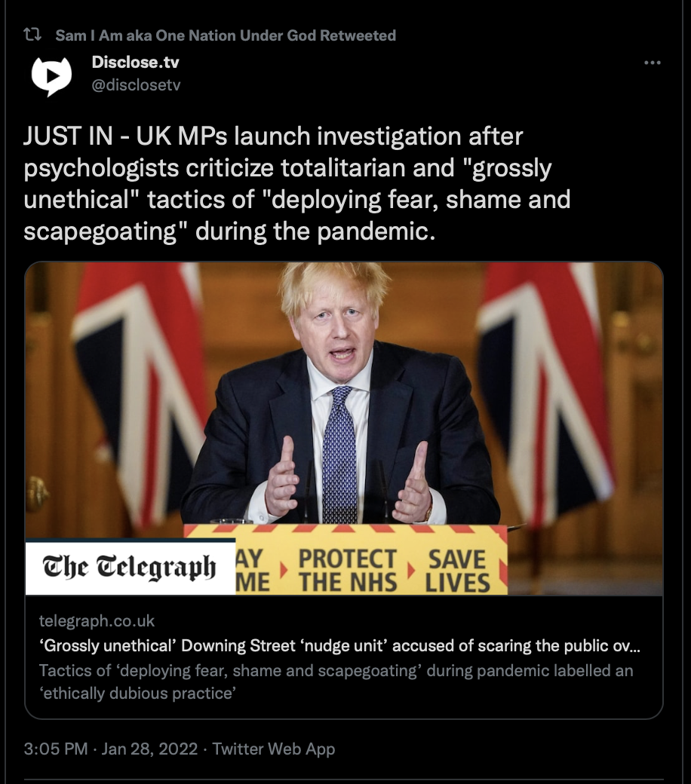
Task: Click tweet text starting "JUST IN - UK MPs"
Action: (297, 183)
